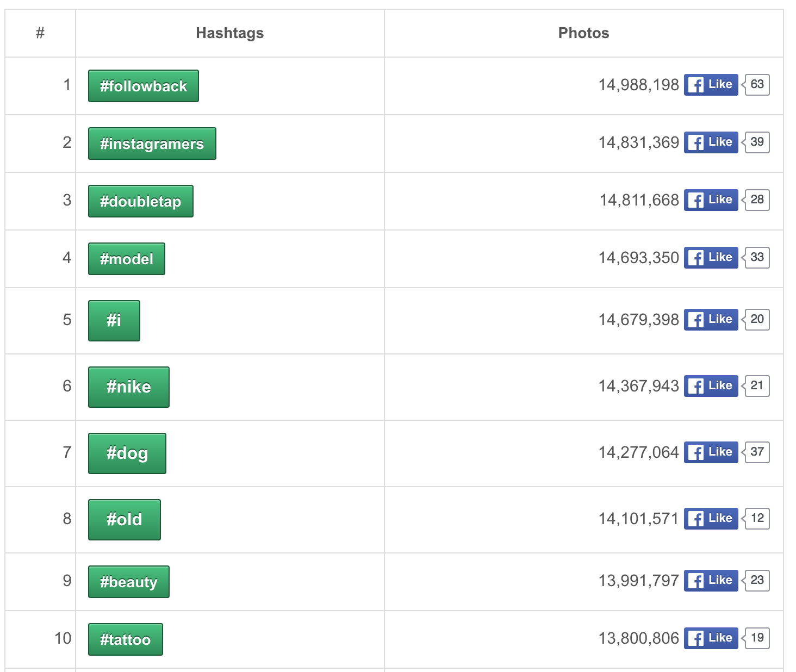Click the Hashtags column header
The height and width of the screenshot is (672, 796).
[229, 33]
